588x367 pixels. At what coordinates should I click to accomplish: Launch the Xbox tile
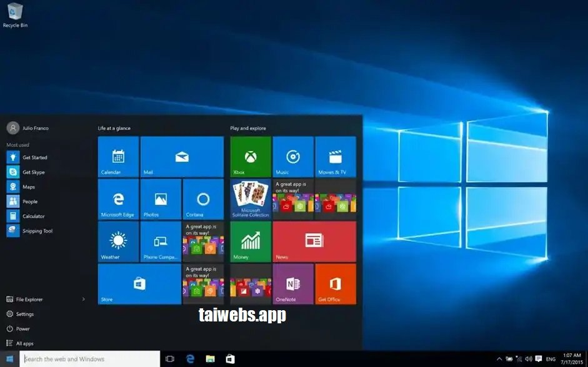[x=251, y=157]
